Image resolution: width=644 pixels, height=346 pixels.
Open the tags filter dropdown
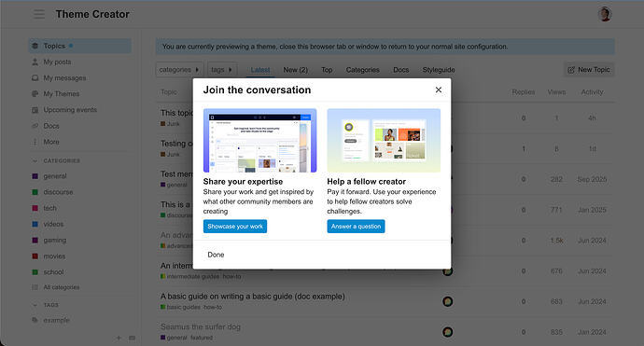pos(222,70)
